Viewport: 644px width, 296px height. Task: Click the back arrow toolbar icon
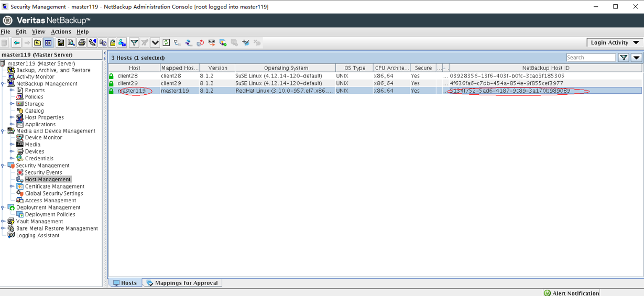[17, 43]
